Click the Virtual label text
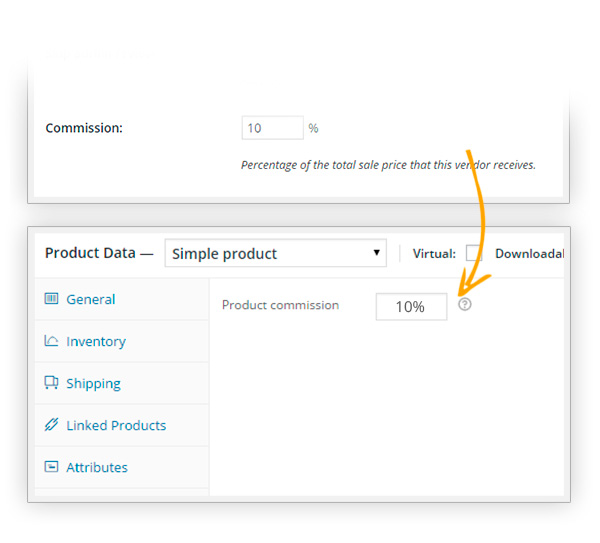This screenshot has width=600, height=543. 434,254
